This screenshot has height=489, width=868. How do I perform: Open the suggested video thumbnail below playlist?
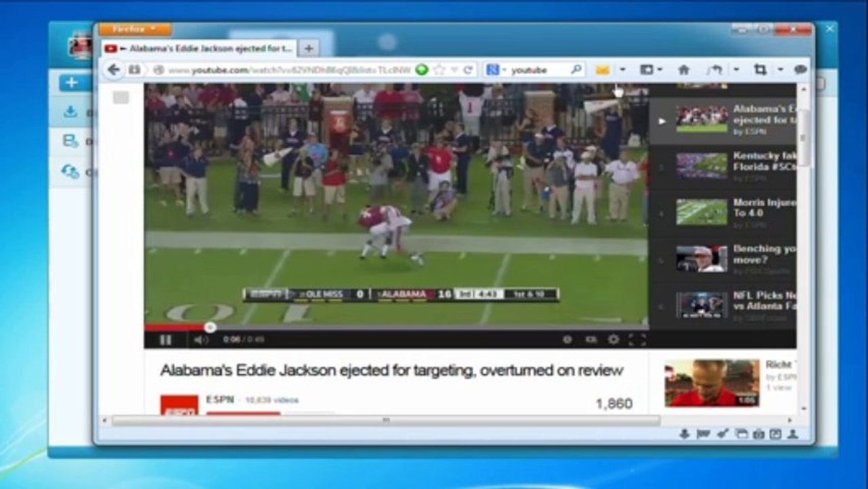click(x=712, y=383)
